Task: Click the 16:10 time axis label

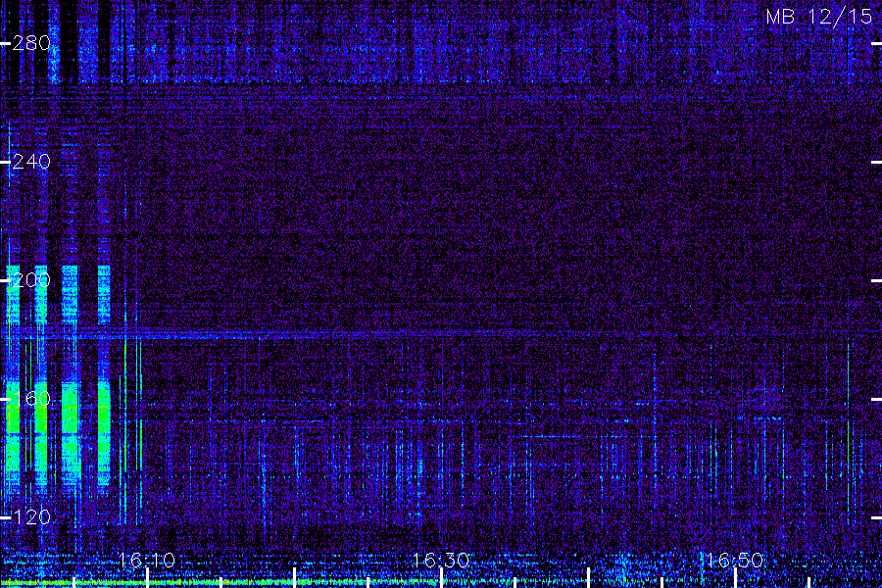Action: tap(147, 561)
